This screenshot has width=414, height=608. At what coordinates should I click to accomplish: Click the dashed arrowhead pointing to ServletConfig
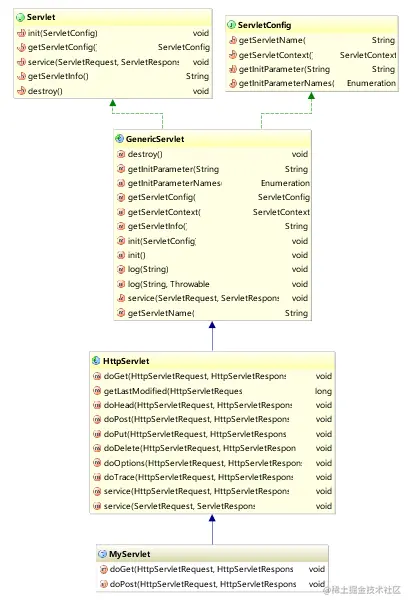click(311, 96)
